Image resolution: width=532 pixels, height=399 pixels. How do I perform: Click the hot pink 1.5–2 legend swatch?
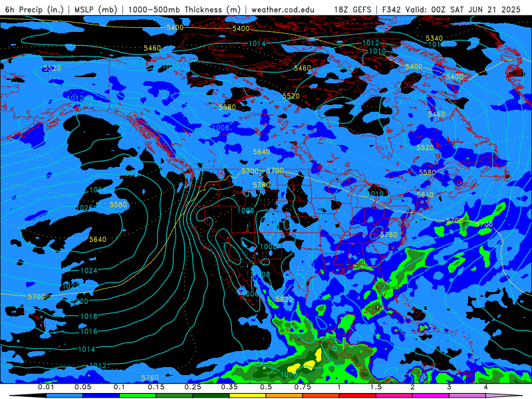point(394,396)
